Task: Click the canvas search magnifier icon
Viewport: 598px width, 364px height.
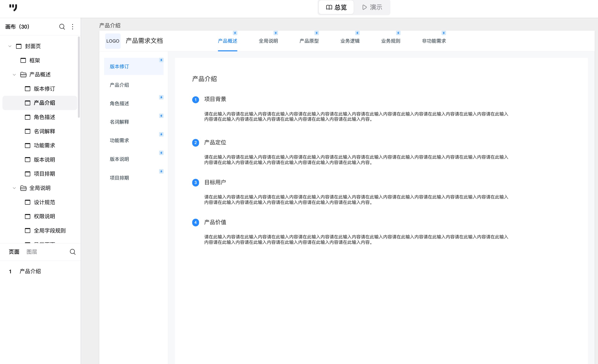Action: point(62,27)
